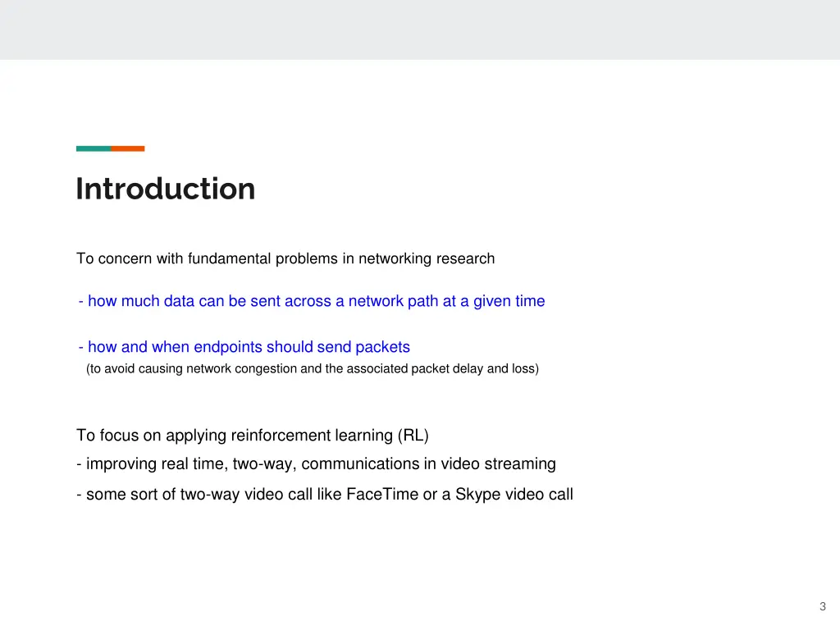Image resolution: width=840 pixels, height=630 pixels.
Task: Click the bullet about improving real time communications
Action: [316, 464]
